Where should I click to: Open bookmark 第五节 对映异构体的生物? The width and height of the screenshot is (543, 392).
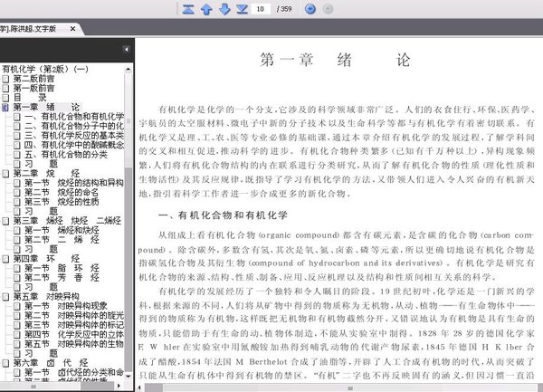coord(74,344)
